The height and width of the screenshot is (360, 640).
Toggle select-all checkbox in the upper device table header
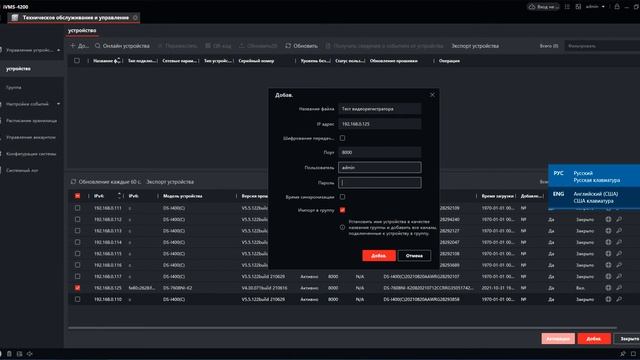tap(77, 61)
